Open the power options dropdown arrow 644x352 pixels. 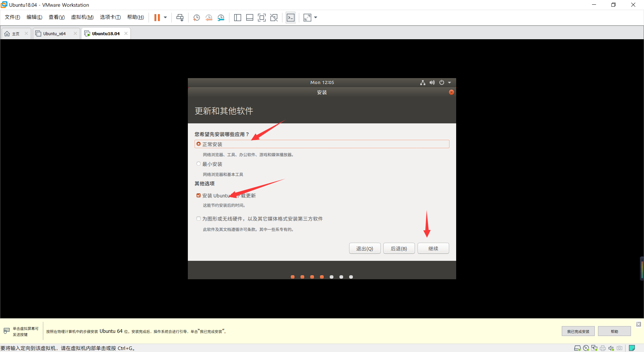click(165, 17)
